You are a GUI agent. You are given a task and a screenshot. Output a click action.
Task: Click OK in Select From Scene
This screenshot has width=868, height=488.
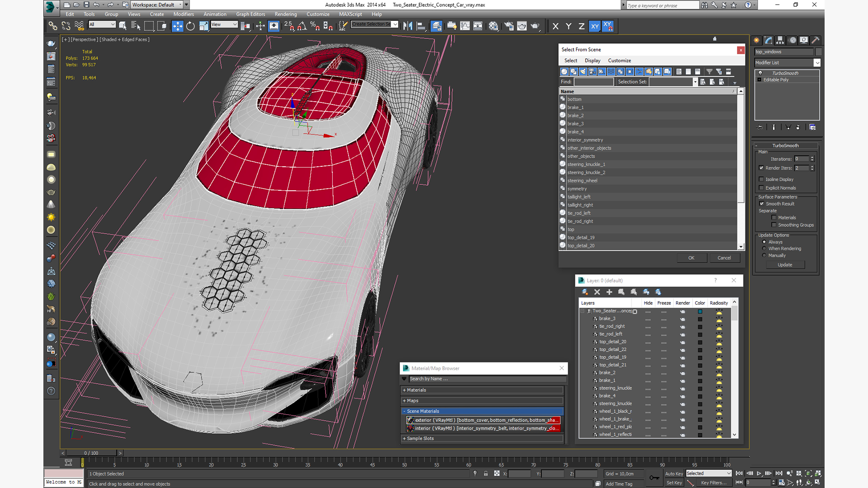point(691,258)
